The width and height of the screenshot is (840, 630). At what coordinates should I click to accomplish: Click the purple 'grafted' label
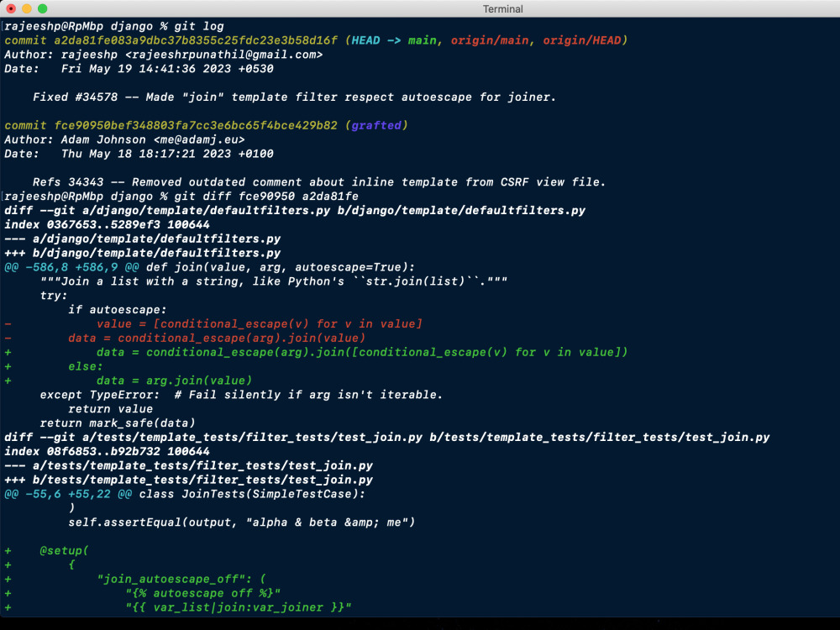[376, 125]
